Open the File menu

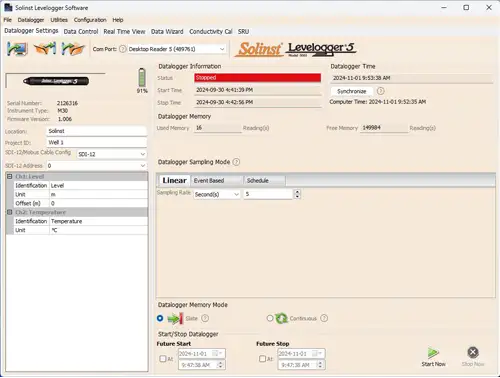pyautogui.click(x=8, y=20)
